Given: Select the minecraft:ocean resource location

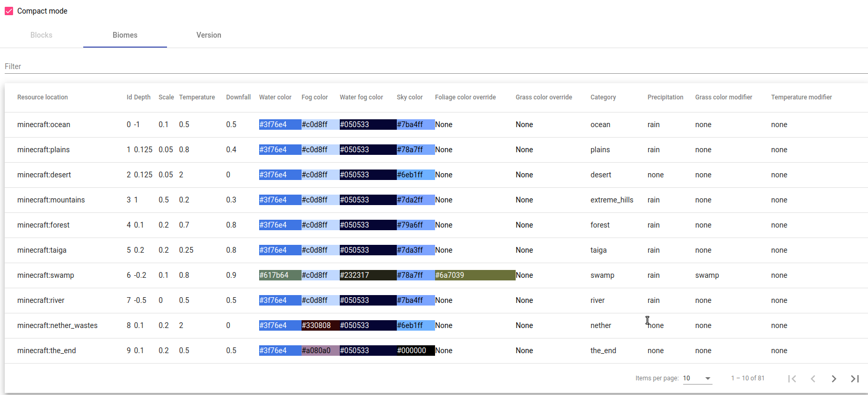Looking at the screenshot, I should click(x=43, y=125).
